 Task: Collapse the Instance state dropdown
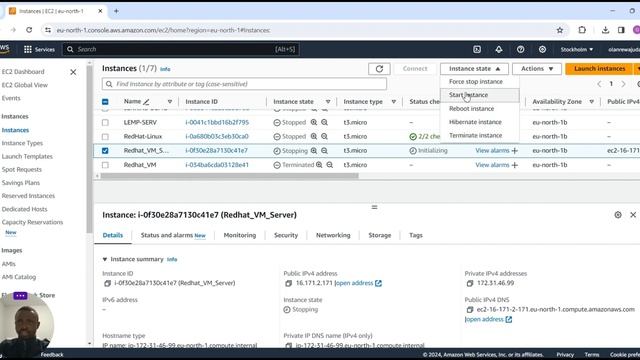coord(474,69)
